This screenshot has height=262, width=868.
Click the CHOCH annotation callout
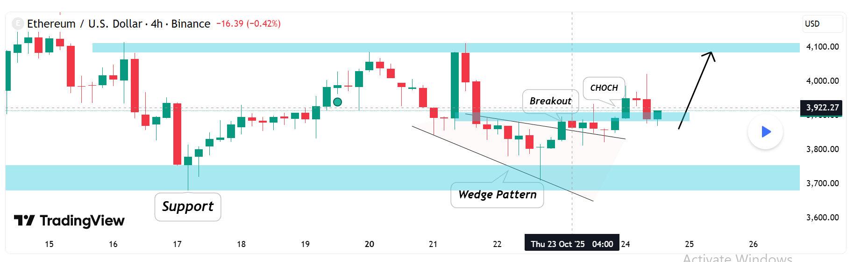pos(604,88)
